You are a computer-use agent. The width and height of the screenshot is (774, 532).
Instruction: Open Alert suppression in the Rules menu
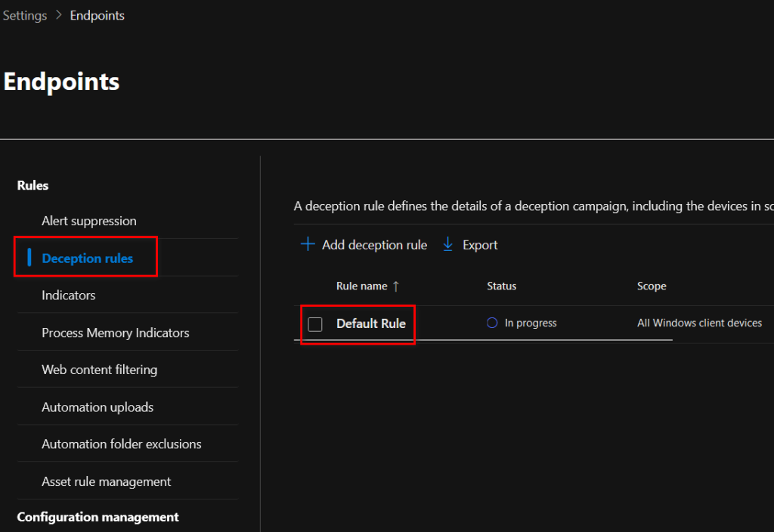(x=89, y=221)
